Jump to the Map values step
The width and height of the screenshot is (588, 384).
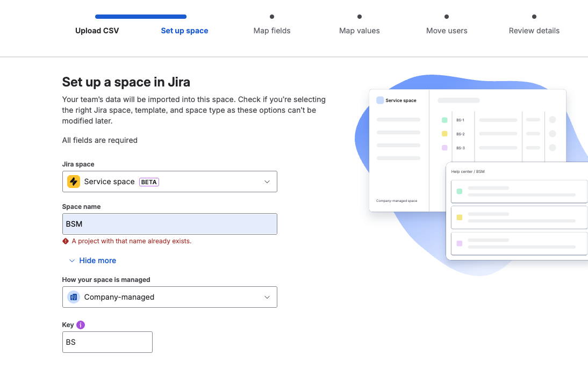pos(359,31)
